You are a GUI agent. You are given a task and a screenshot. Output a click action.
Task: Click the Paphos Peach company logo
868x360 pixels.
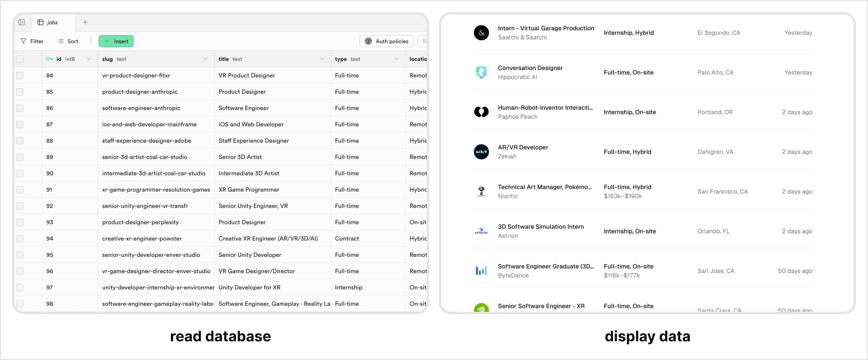coord(481,112)
